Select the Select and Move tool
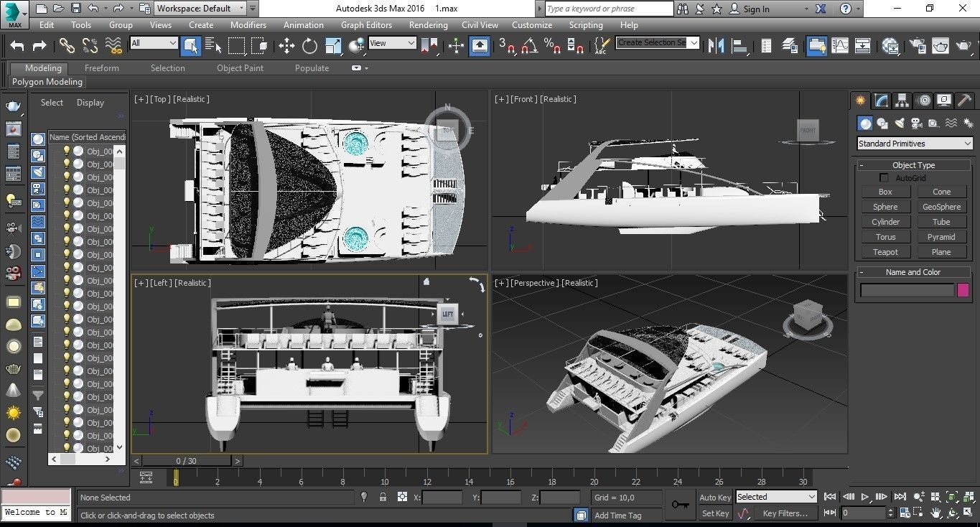 click(286, 46)
